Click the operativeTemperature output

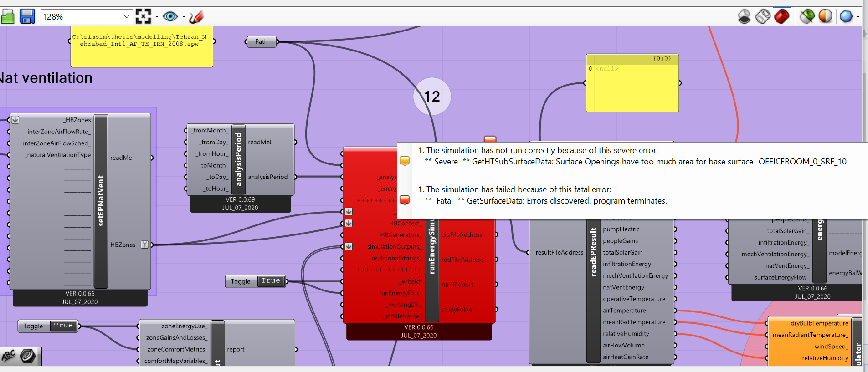[634, 299]
